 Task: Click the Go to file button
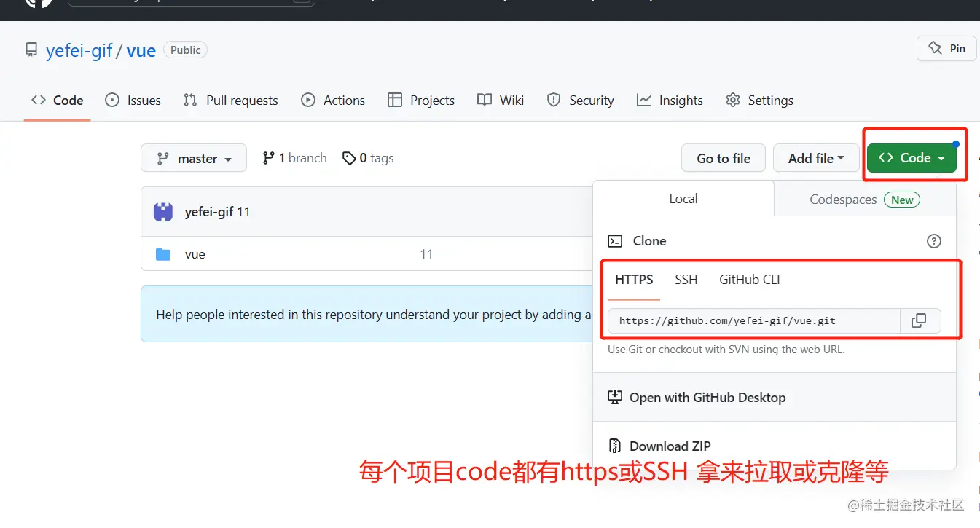724,158
